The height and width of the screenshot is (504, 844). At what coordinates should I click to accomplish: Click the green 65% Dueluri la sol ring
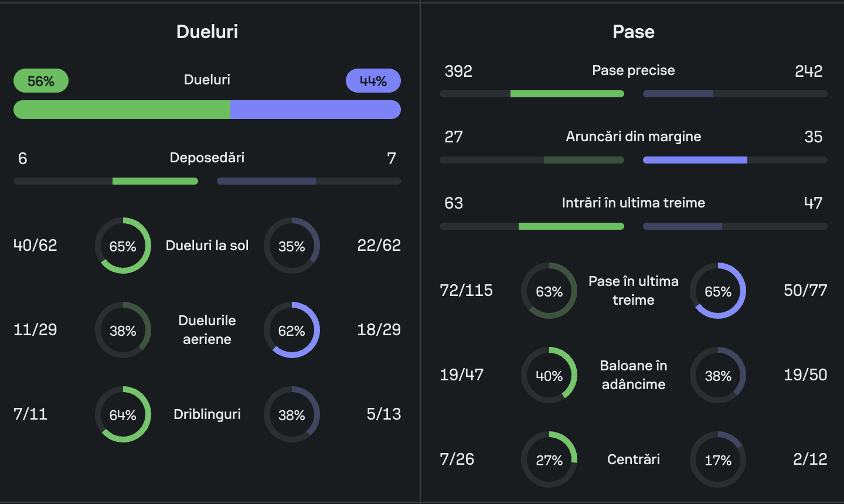pyautogui.click(x=123, y=246)
